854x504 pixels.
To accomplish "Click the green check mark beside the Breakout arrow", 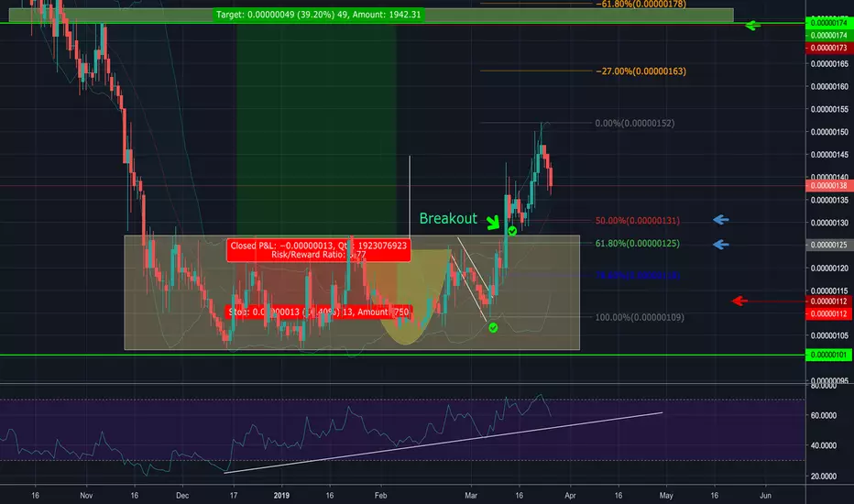I will (512, 231).
